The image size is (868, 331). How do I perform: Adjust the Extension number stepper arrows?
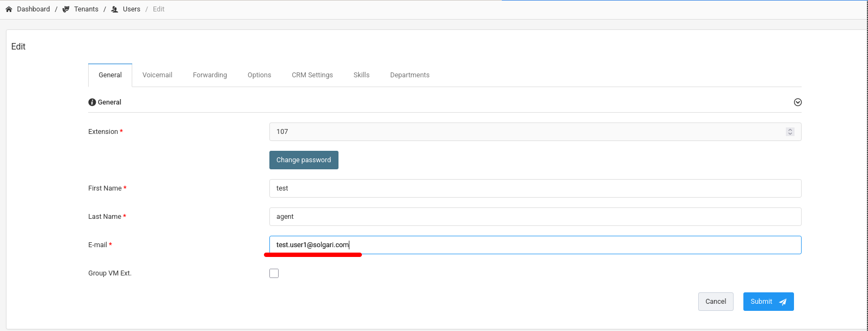[790, 132]
